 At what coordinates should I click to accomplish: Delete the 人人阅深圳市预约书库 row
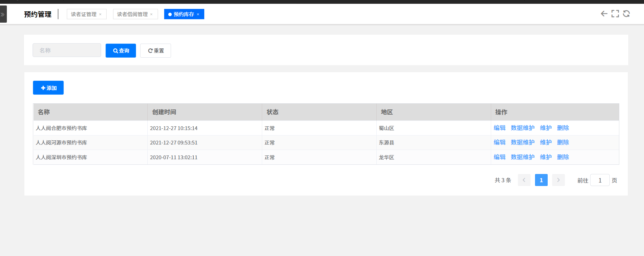point(563,157)
